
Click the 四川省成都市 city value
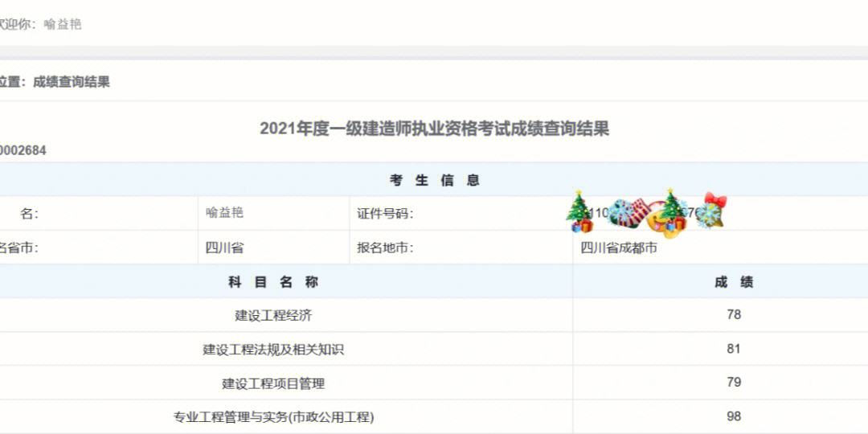619,248
